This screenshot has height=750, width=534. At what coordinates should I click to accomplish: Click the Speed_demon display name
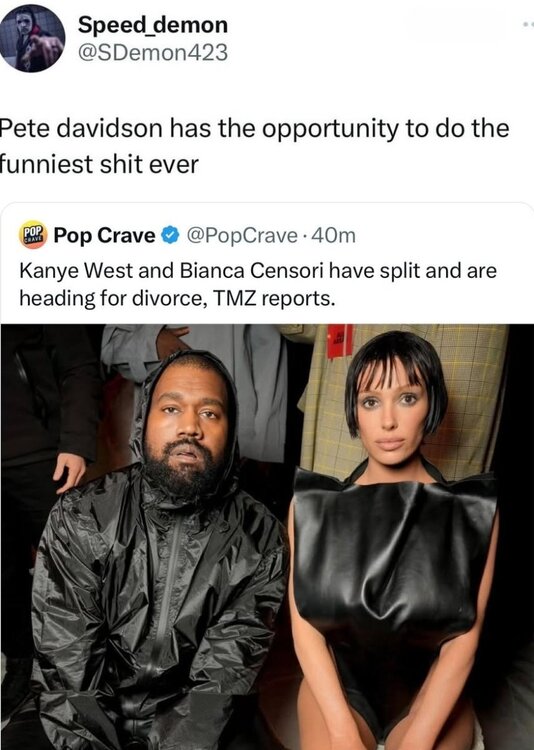[x=153, y=24]
